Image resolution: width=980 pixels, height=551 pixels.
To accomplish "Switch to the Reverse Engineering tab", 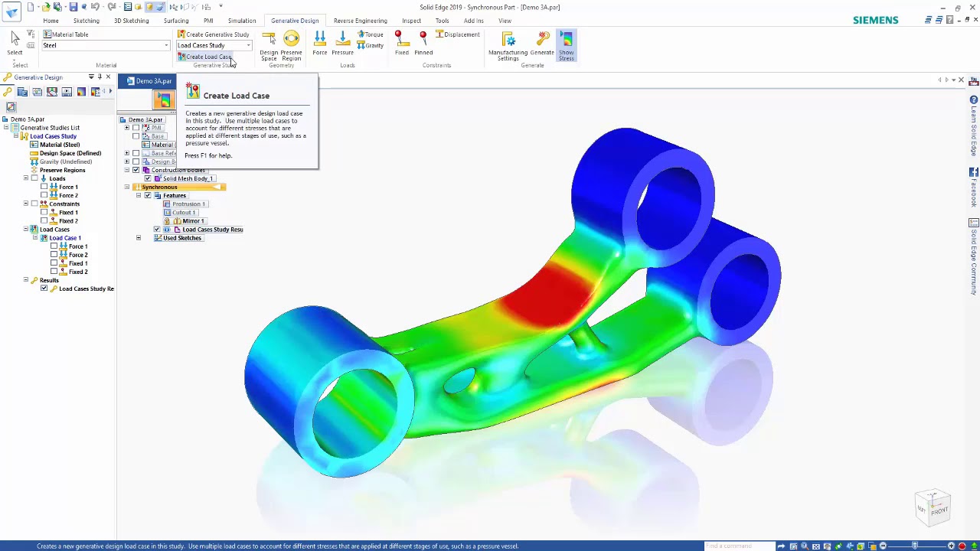I will [360, 21].
